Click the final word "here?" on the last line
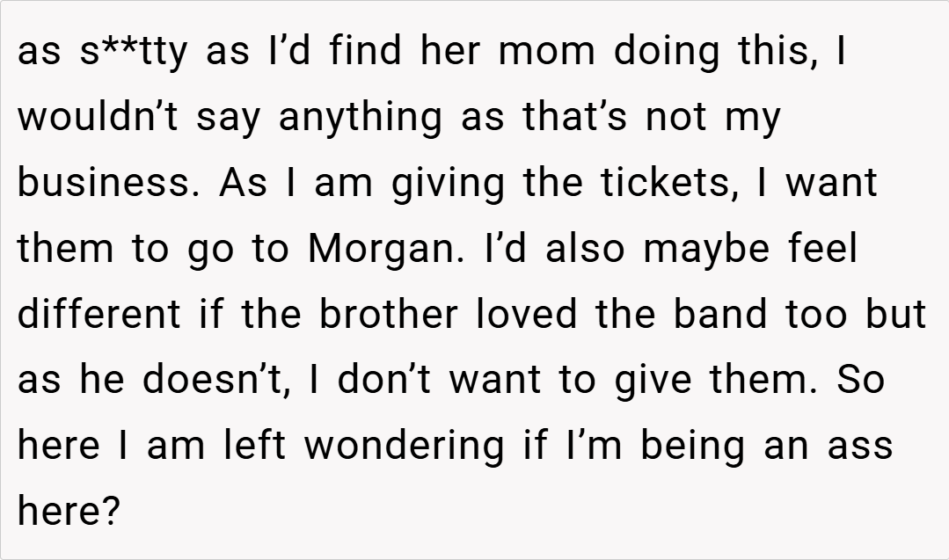This screenshot has width=949, height=560. click(x=68, y=511)
